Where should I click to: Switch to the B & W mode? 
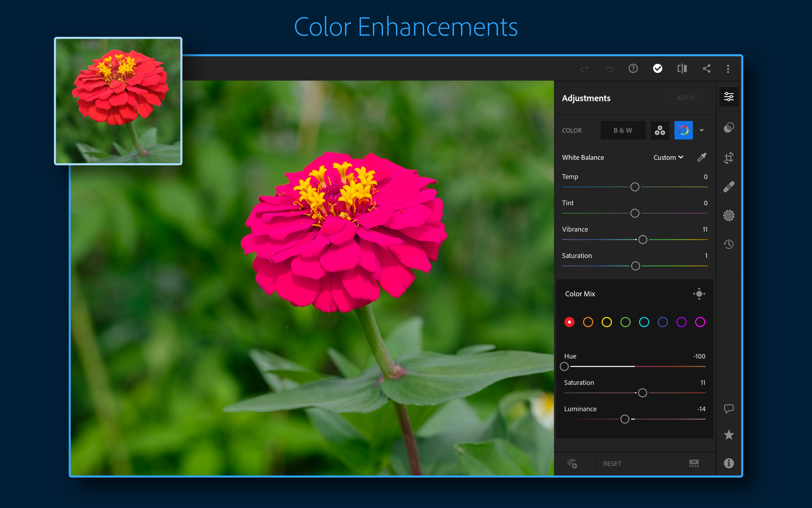coord(623,130)
